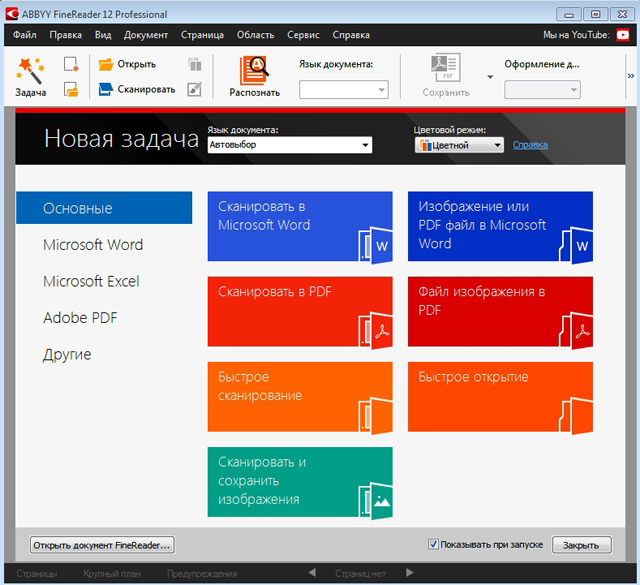Screen dimensions: 640x585
Task: Click the Задача toolbar label
Action: [x=31, y=93]
